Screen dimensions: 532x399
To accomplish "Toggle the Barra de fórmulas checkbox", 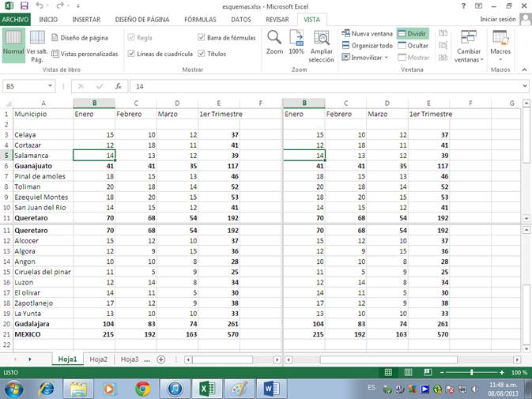I will [202, 37].
